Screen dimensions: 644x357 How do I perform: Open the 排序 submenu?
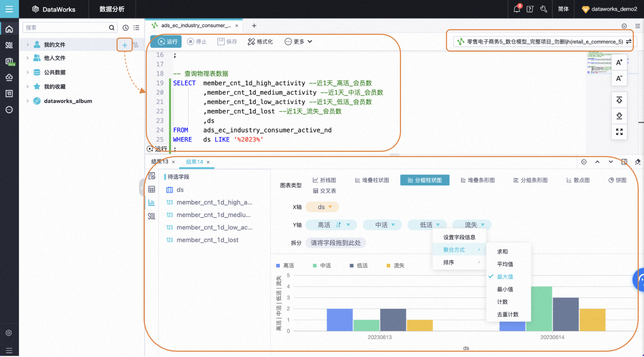(x=459, y=262)
